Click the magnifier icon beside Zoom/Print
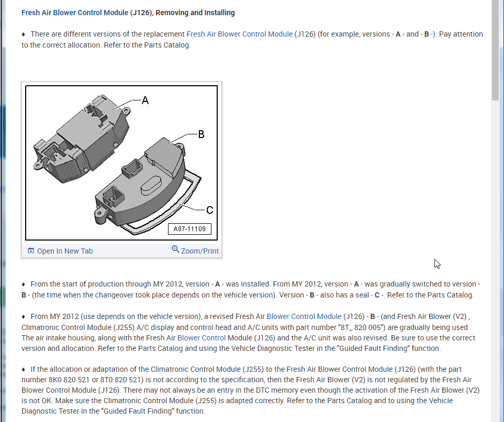 click(175, 249)
